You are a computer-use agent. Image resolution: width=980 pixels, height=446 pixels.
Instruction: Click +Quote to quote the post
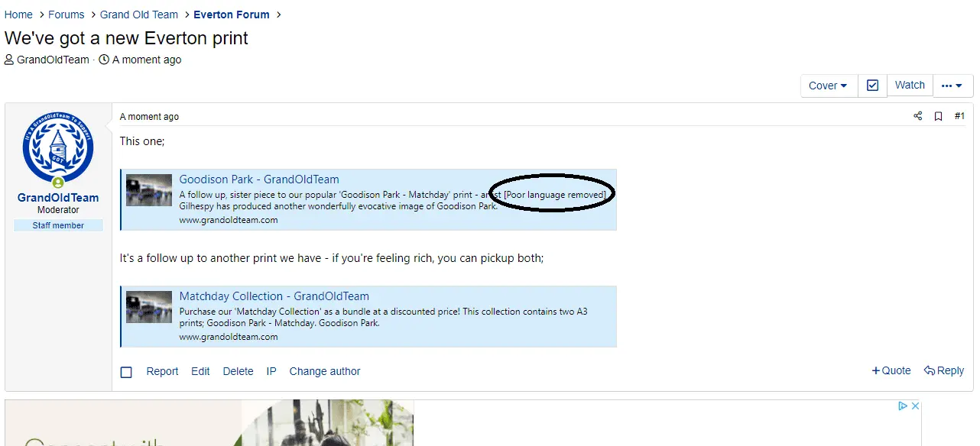click(x=891, y=370)
